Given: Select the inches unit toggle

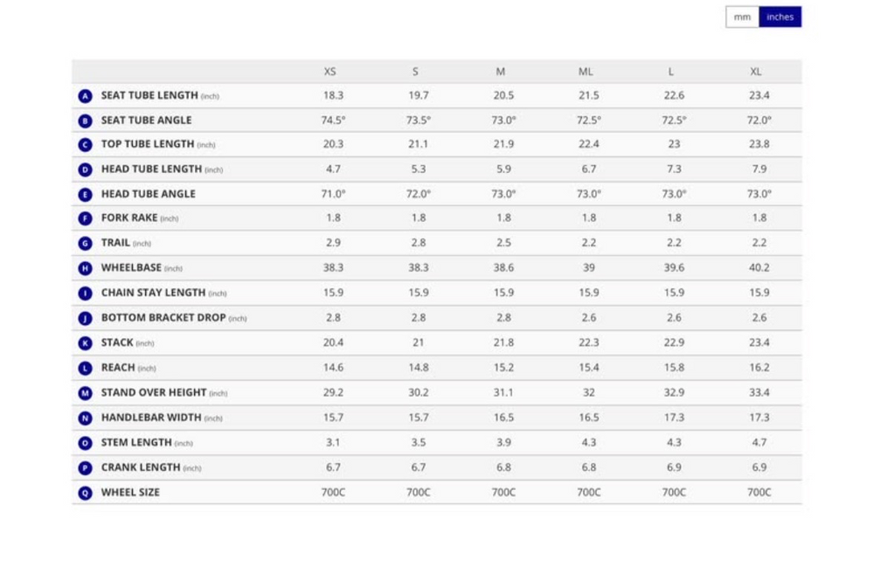Looking at the screenshot, I should (x=780, y=17).
